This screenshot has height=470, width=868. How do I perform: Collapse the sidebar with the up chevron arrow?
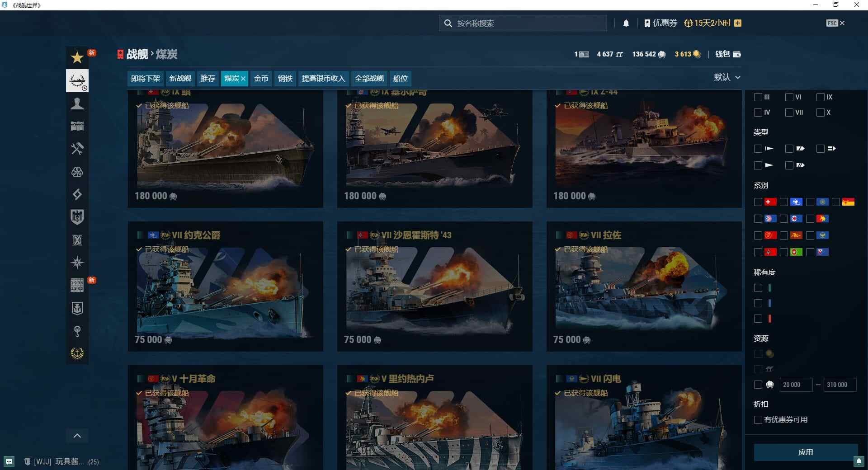[77, 435]
